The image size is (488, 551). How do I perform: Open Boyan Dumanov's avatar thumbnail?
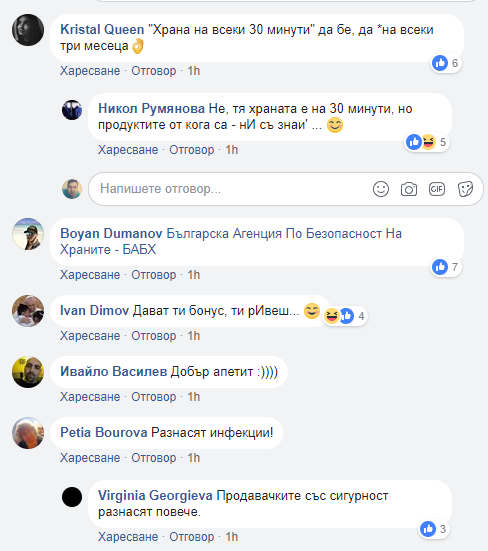coord(28,234)
